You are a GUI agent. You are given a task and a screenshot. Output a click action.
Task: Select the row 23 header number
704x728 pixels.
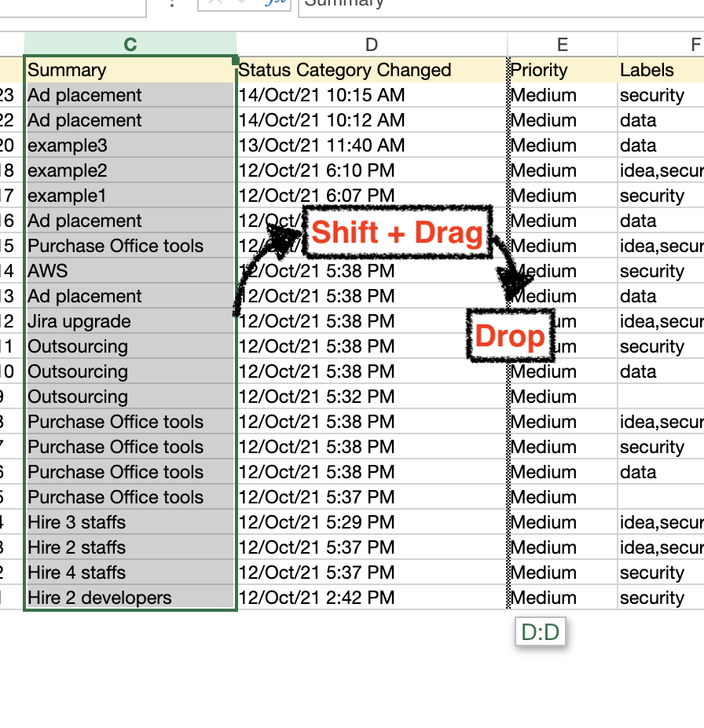pyautogui.click(x=7, y=95)
